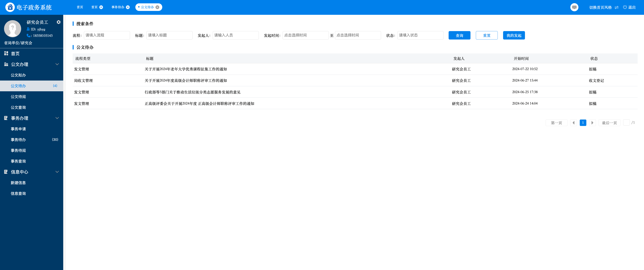Open the 关于开展2024年老年大学优秀课程征集工作的通知 row
644x270 pixels.
pyautogui.click(x=186, y=69)
